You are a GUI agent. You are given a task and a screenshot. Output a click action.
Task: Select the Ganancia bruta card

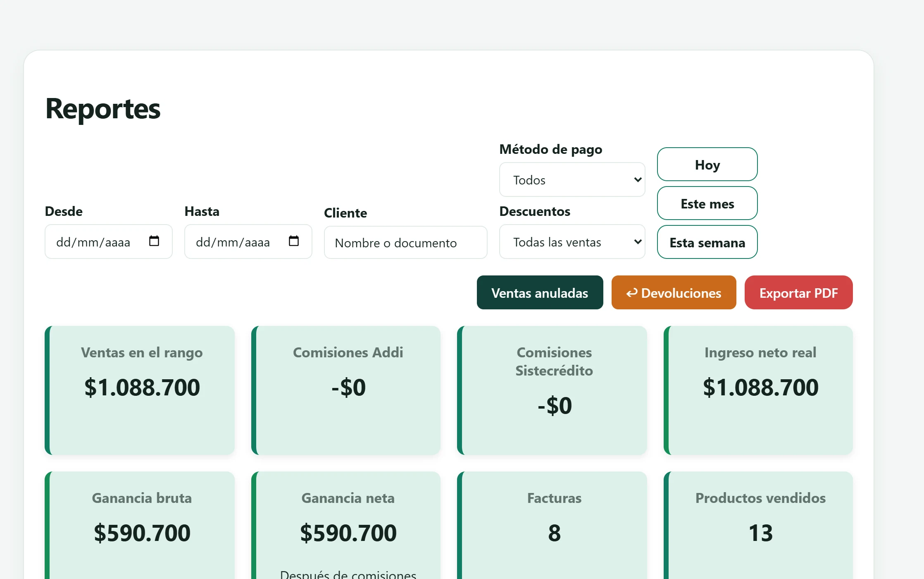tap(140, 525)
